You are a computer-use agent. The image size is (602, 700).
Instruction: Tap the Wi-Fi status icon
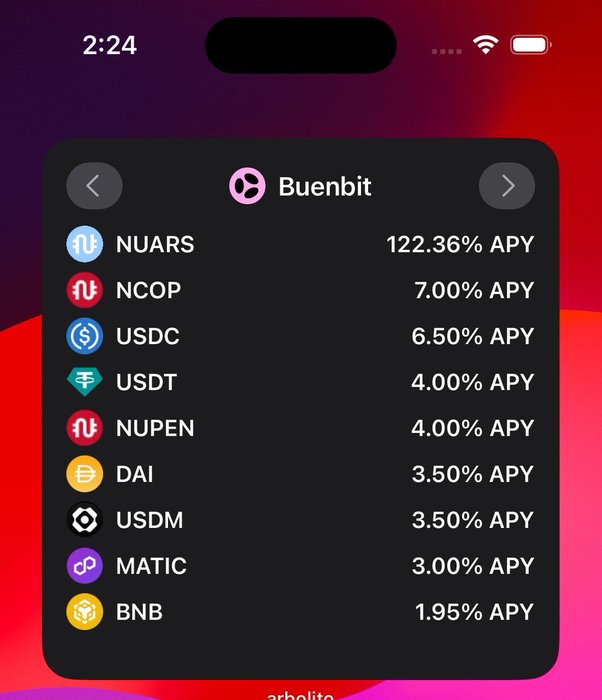pos(485,45)
